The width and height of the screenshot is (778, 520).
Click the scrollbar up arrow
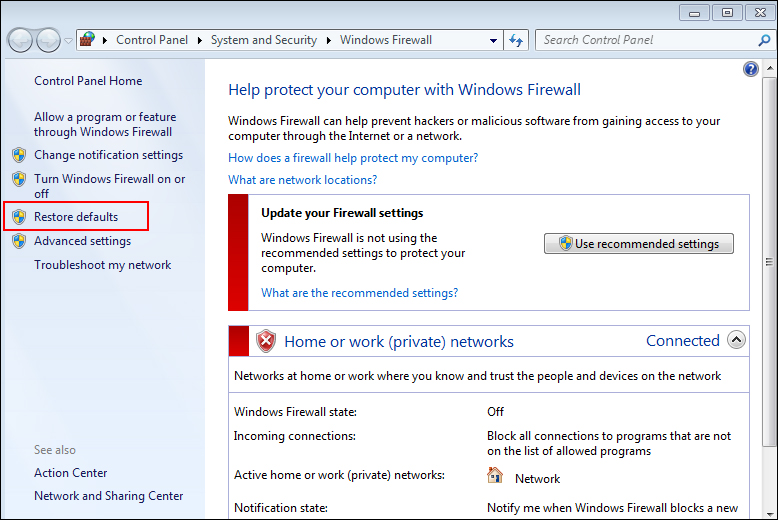click(x=770, y=67)
